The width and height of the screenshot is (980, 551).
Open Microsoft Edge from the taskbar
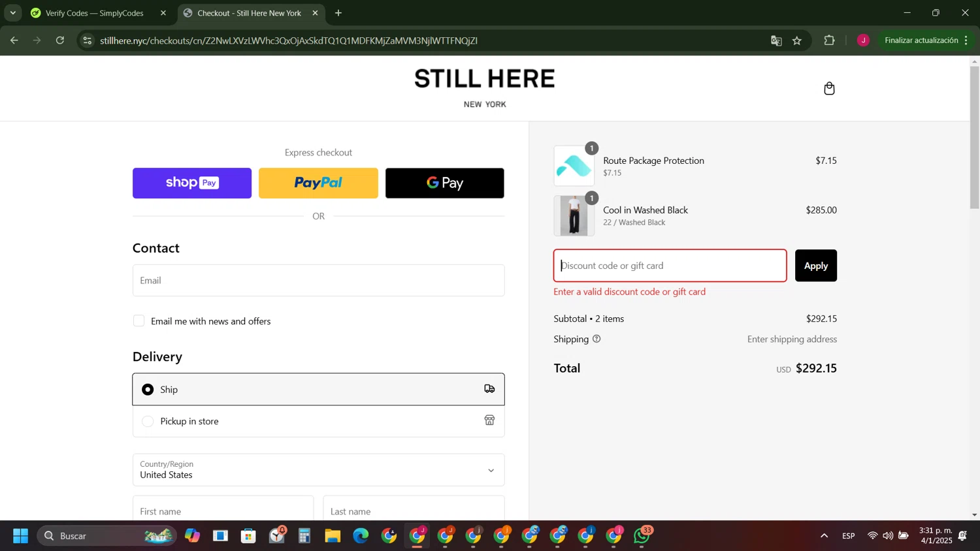coord(361,536)
